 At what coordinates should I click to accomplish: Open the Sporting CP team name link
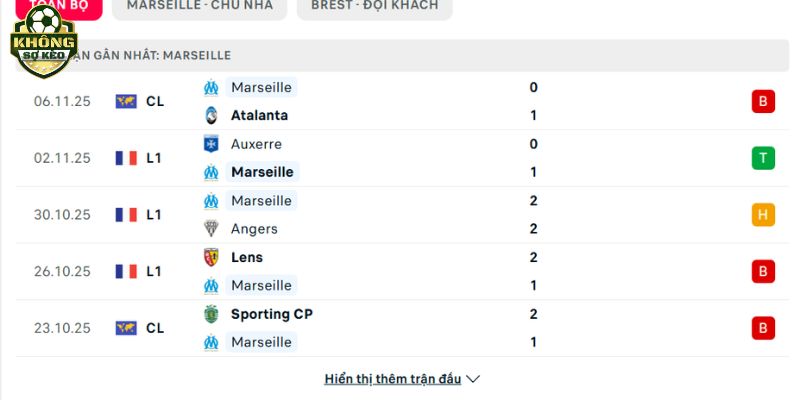(271, 314)
